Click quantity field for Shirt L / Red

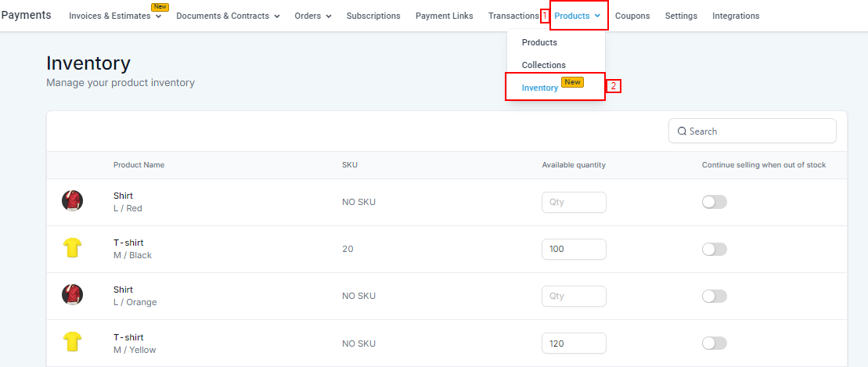tap(574, 202)
